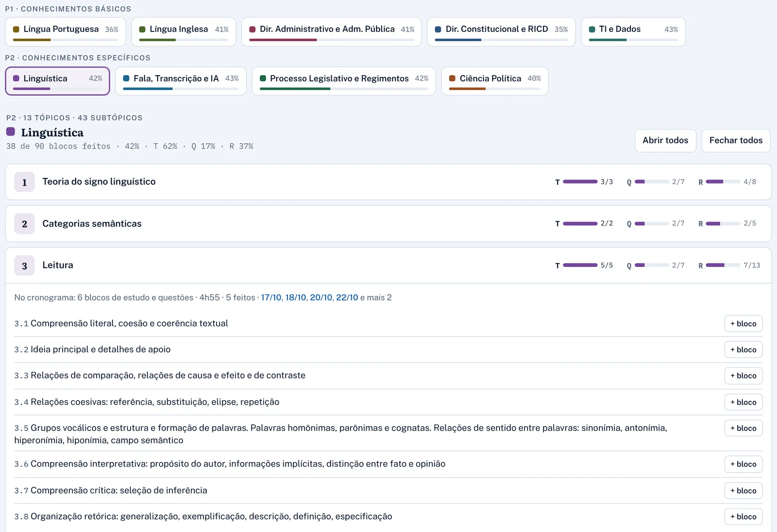Viewport: 777px width, 532px height.
Task: Open the 20/10 schedule date link
Action: pyautogui.click(x=321, y=298)
